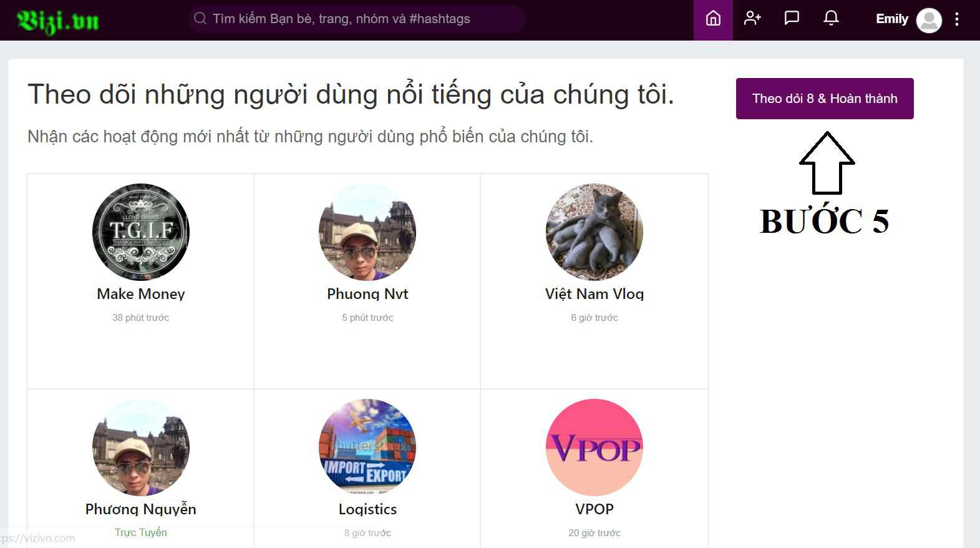Click the Emily username in header
980x548 pixels.
pos(891,19)
